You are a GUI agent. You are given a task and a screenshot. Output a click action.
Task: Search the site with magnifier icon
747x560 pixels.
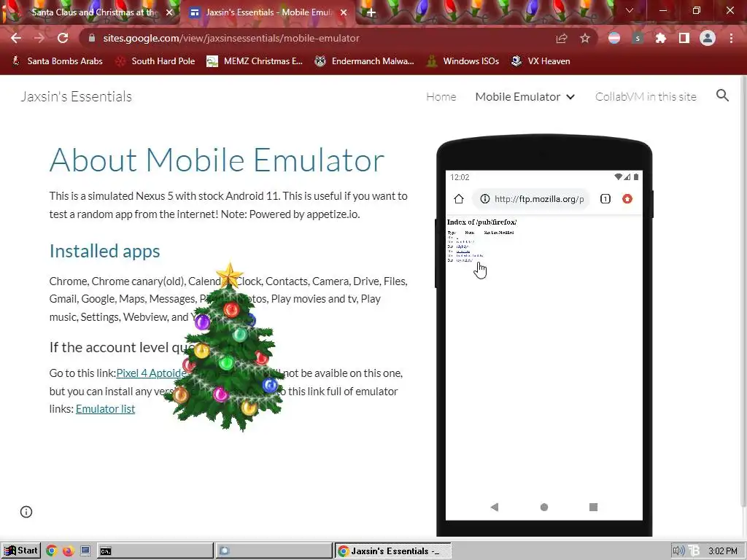(x=722, y=96)
